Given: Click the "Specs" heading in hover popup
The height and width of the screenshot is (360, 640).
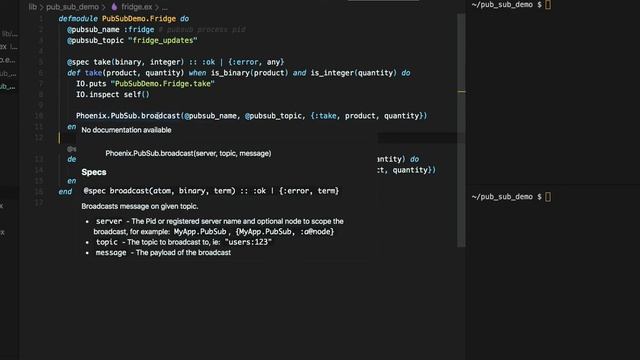Looking at the screenshot, I should pos(94,172).
